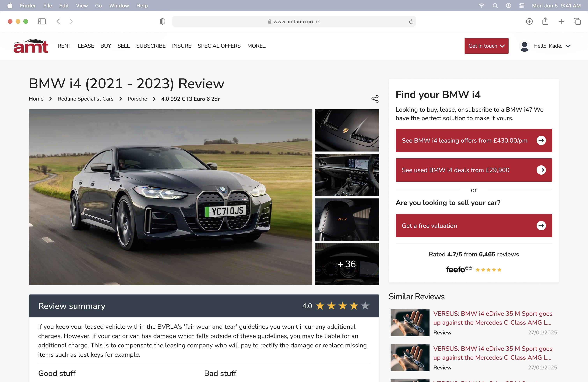Screen dimensions: 588x382
Task: View the +36 more photos thumbnail
Action: [x=347, y=264]
